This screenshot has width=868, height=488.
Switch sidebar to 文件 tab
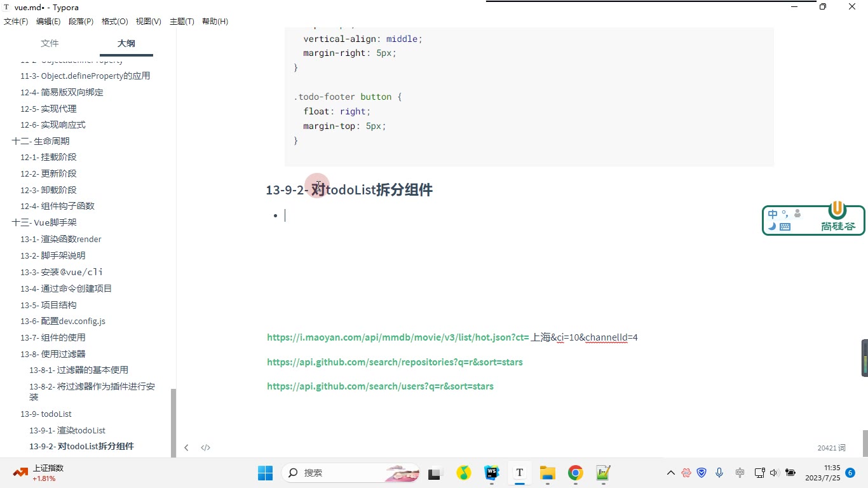(x=50, y=43)
